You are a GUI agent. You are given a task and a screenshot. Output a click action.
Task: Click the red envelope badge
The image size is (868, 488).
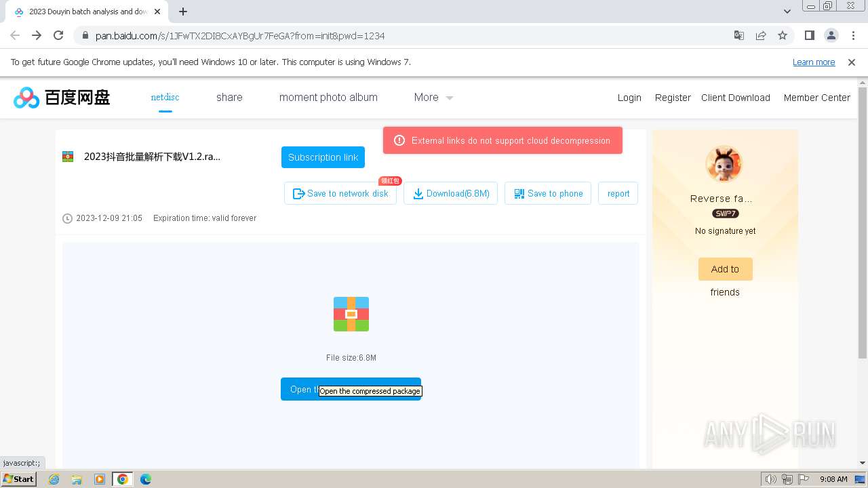pos(390,181)
